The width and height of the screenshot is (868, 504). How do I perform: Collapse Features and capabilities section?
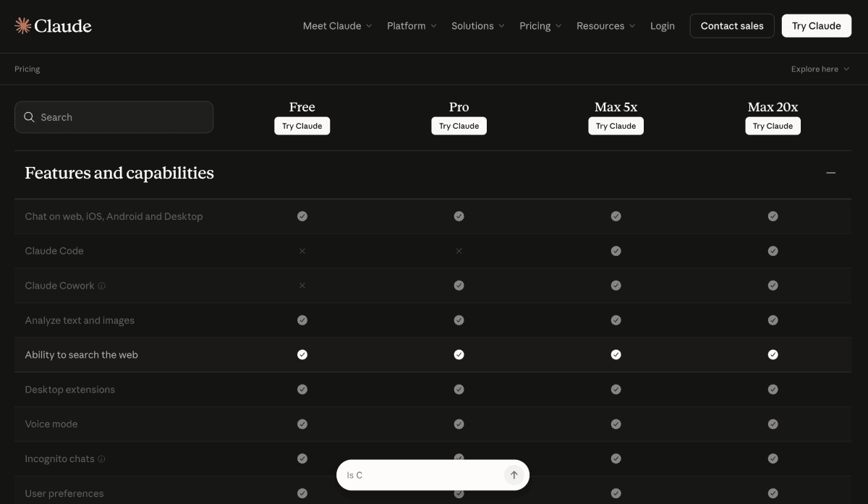point(831,173)
